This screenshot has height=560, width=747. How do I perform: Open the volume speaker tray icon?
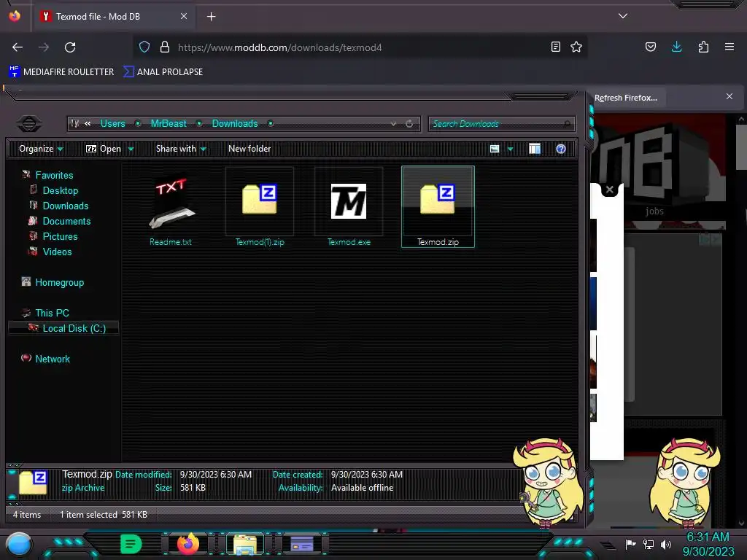(x=665, y=544)
